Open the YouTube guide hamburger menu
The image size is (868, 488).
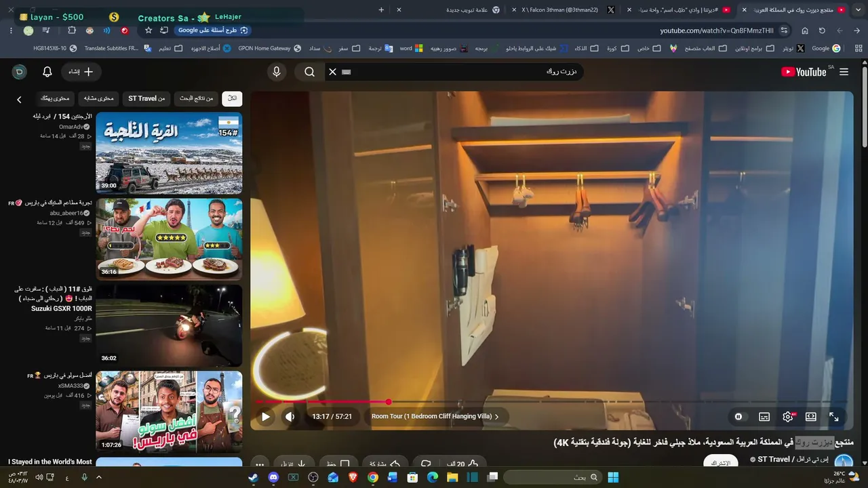[x=844, y=72]
